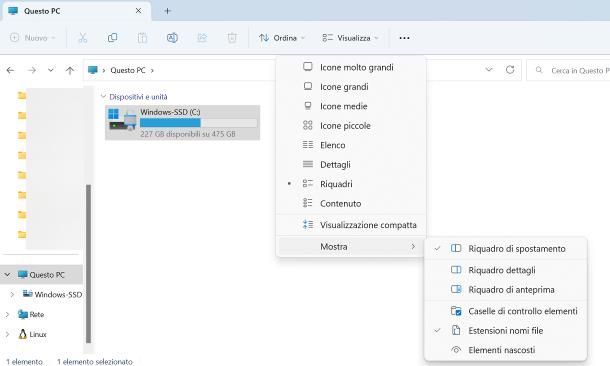This screenshot has width=610, height=366.
Task: Expand Linux tree node
Action: (x=7, y=334)
